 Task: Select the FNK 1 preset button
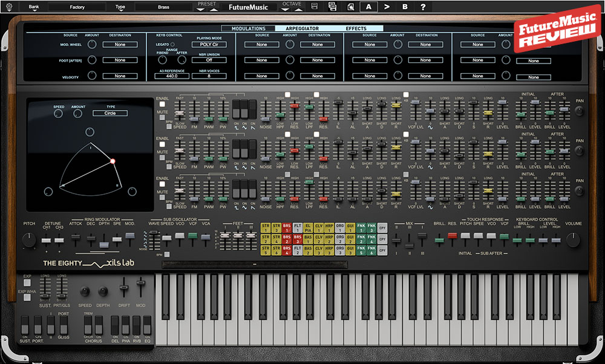(361, 227)
